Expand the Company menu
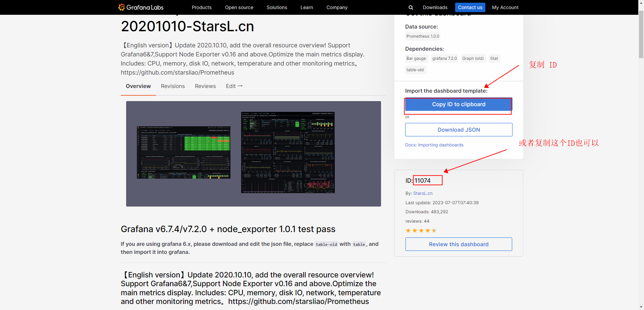 click(337, 7)
